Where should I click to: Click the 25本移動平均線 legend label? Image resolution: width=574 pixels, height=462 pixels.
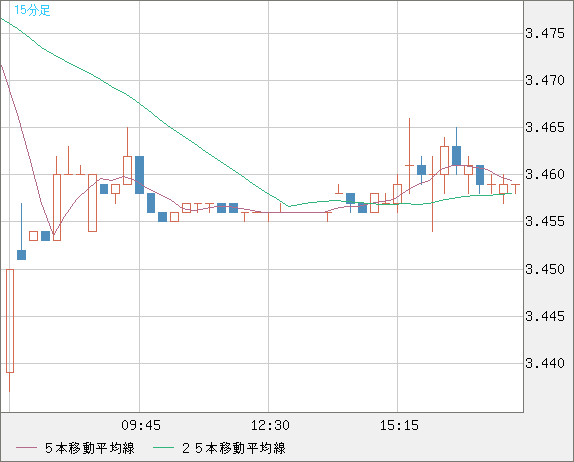tap(234, 448)
